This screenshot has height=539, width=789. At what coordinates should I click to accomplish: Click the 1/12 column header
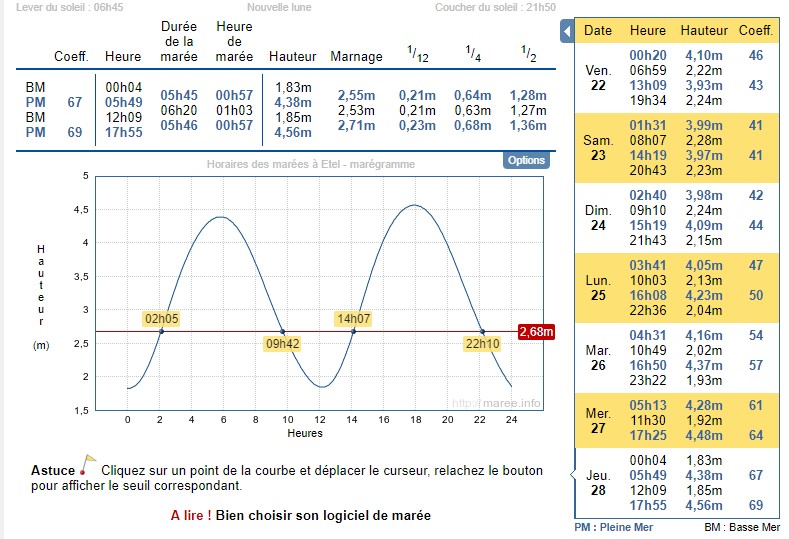(x=418, y=54)
